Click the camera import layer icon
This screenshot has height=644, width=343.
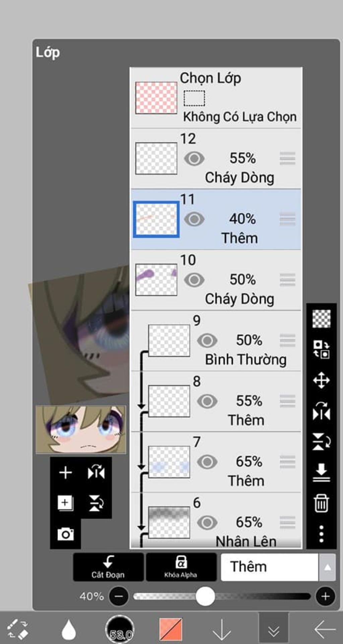(x=65, y=534)
